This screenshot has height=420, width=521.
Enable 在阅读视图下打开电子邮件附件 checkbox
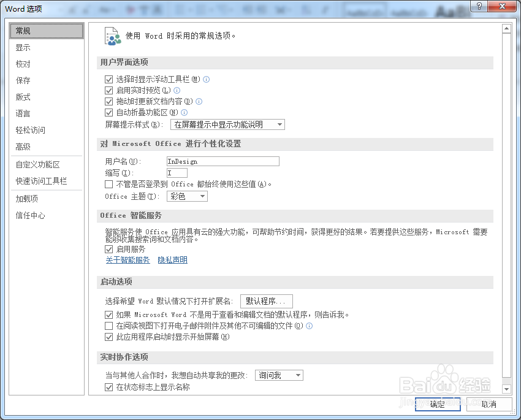pyautogui.click(x=108, y=326)
